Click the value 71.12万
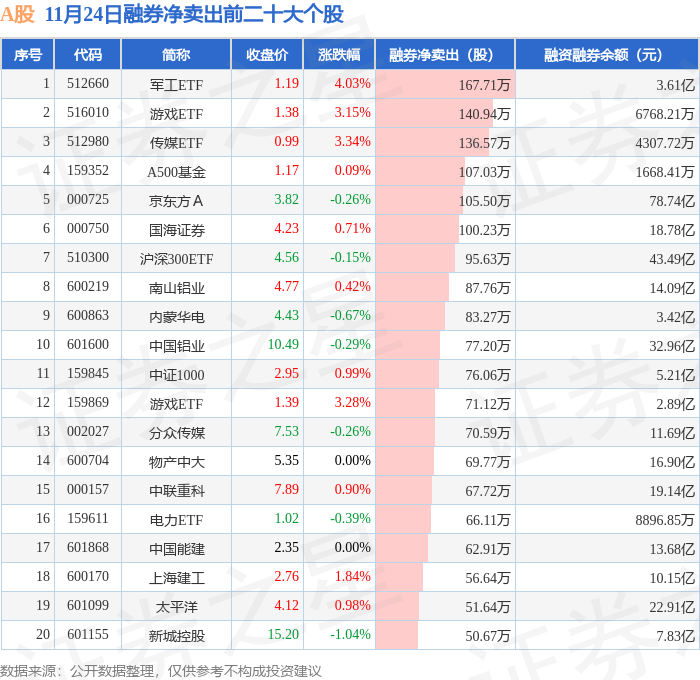 click(488, 404)
